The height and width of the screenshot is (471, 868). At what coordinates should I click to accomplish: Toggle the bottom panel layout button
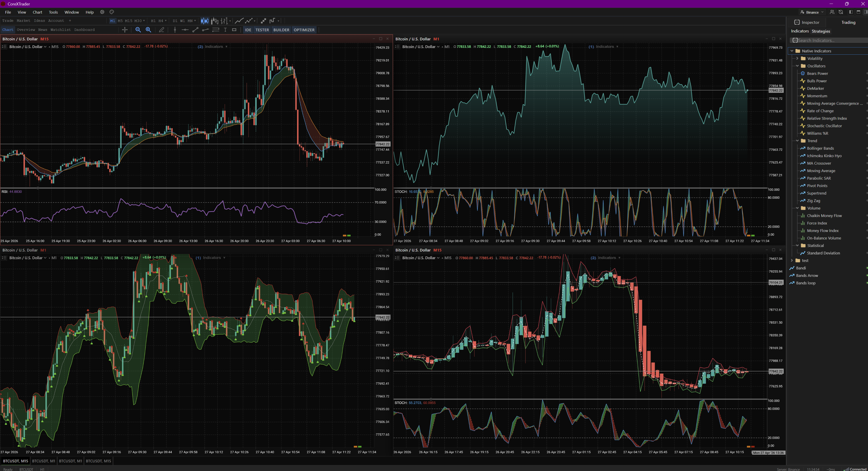(858, 12)
